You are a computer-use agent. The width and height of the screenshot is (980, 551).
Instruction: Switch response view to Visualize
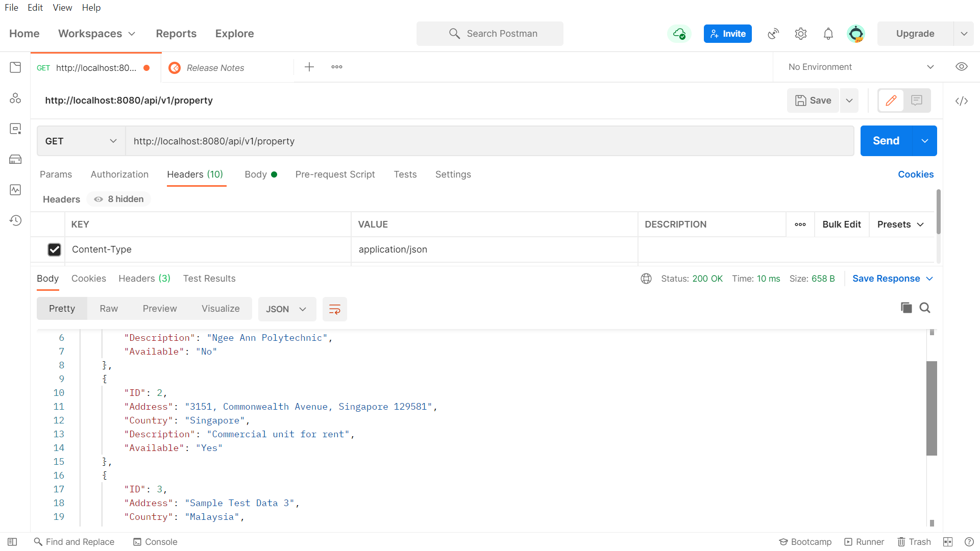(220, 309)
